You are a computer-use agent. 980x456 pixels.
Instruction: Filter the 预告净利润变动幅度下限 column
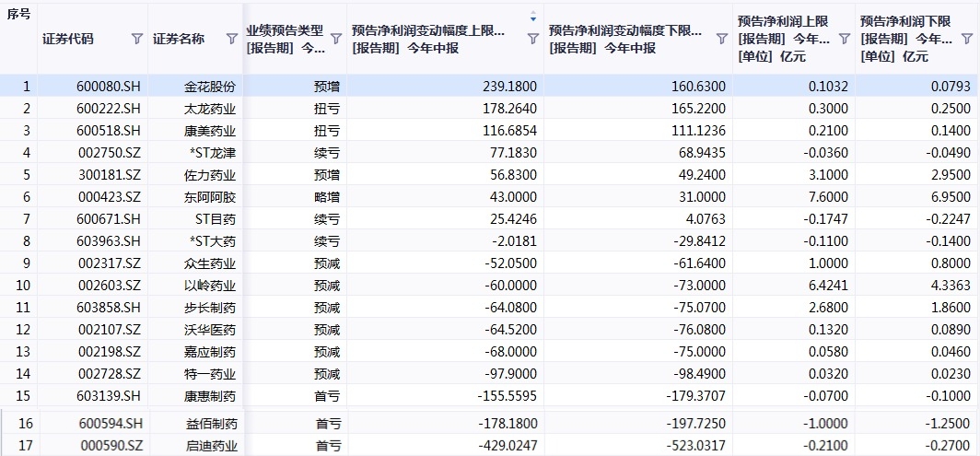coord(722,39)
